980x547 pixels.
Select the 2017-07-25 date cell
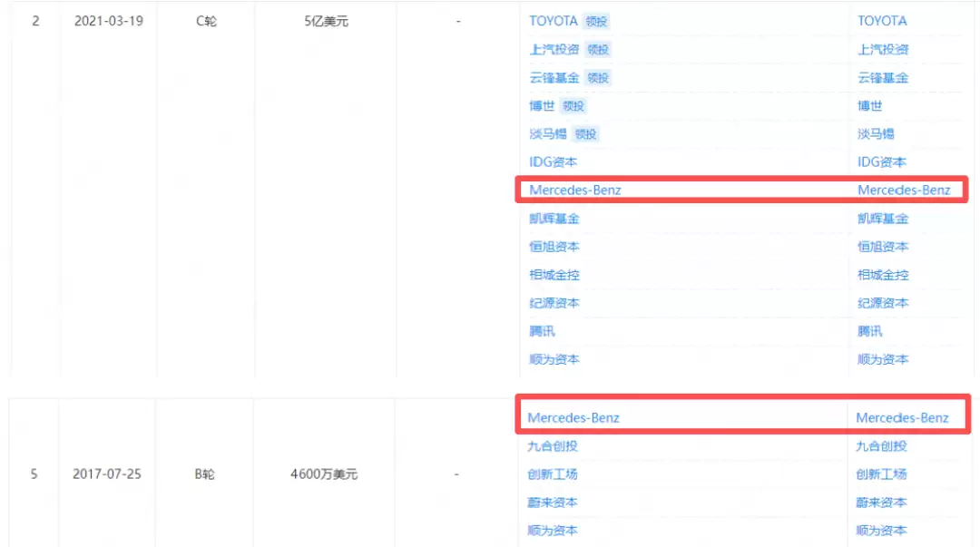(107, 474)
